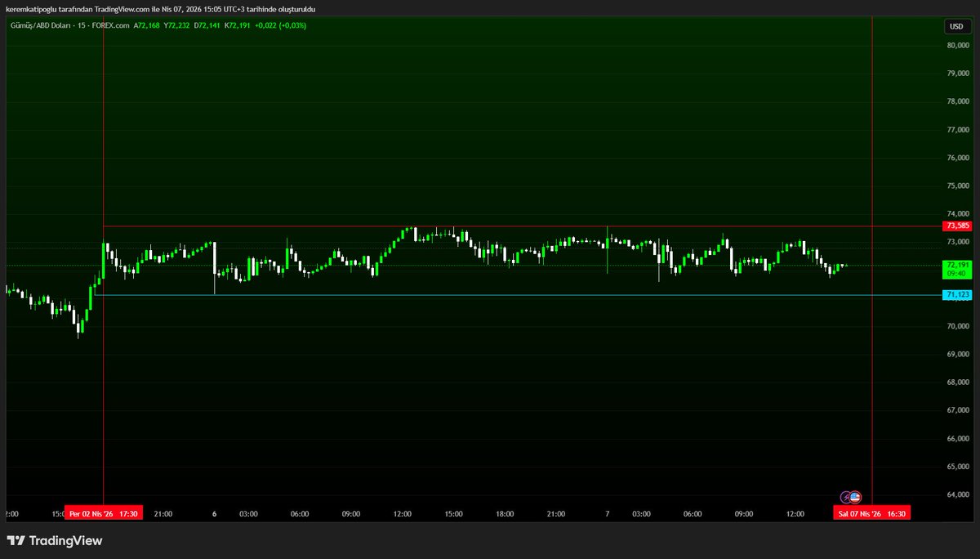Click the A72,168 open value in legend
Screen dimensions: 980x559
[147, 25]
